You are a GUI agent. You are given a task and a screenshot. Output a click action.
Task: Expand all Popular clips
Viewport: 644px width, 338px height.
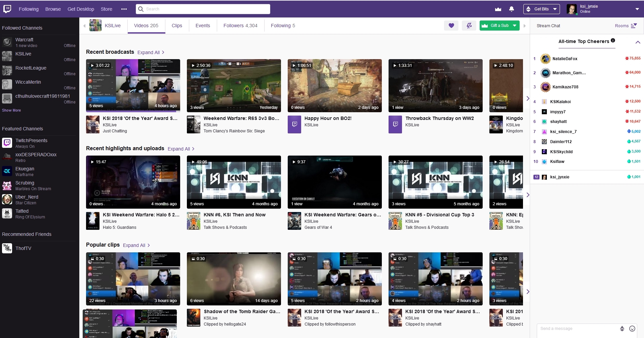(136, 245)
